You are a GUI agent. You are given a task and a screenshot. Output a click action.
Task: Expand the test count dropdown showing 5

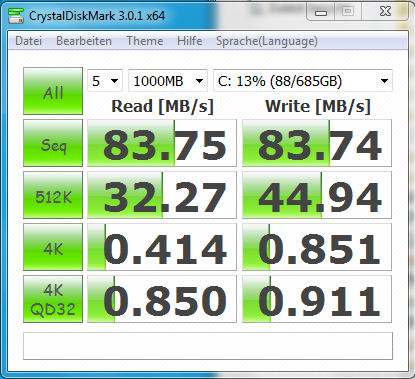coord(105,80)
